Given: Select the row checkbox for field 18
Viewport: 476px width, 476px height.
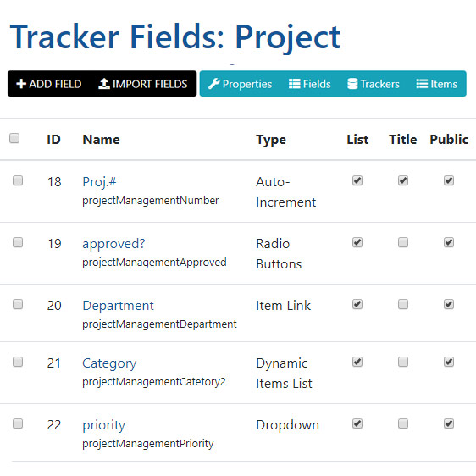Looking at the screenshot, I should pyautogui.click(x=18, y=180).
